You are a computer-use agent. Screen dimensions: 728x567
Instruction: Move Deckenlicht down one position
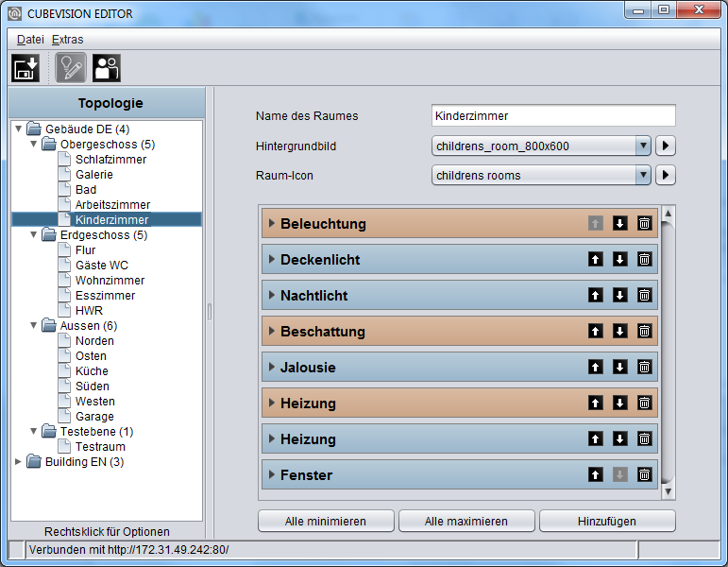coord(619,259)
